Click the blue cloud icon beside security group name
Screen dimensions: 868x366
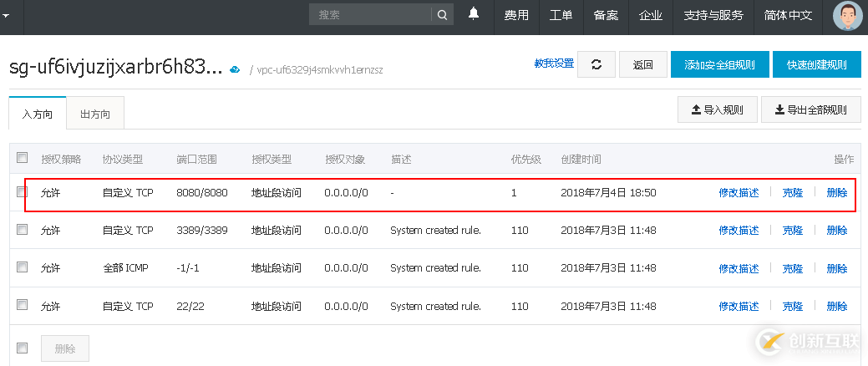coord(235,70)
